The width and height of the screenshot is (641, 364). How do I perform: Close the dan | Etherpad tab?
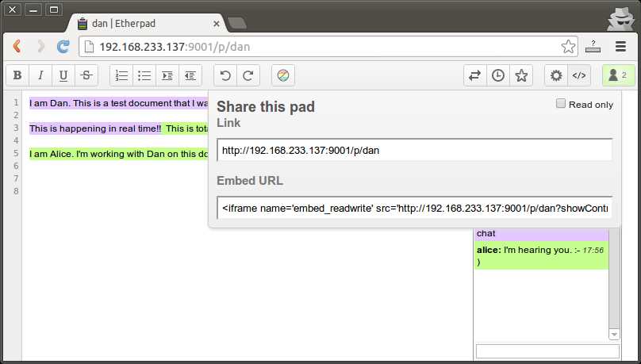click(x=217, y=24)
